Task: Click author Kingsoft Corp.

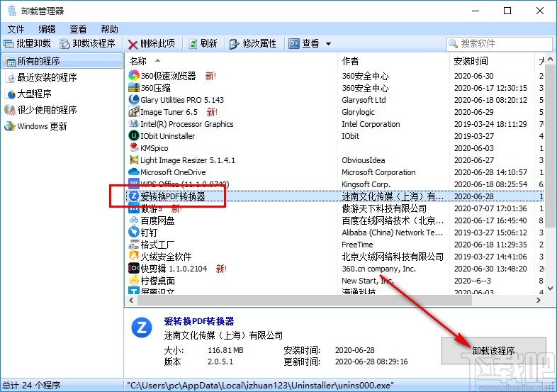Action: pyautogui.click(x=366, y=184)
